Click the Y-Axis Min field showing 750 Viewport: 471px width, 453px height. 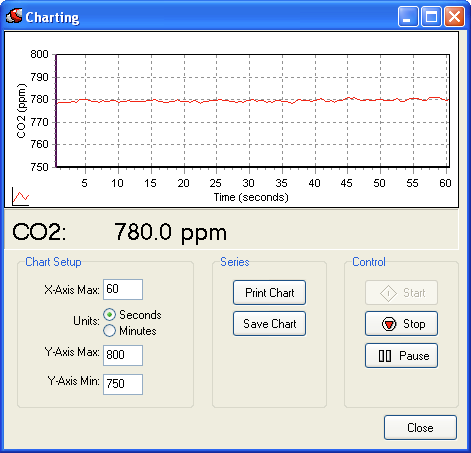(123, 384)
